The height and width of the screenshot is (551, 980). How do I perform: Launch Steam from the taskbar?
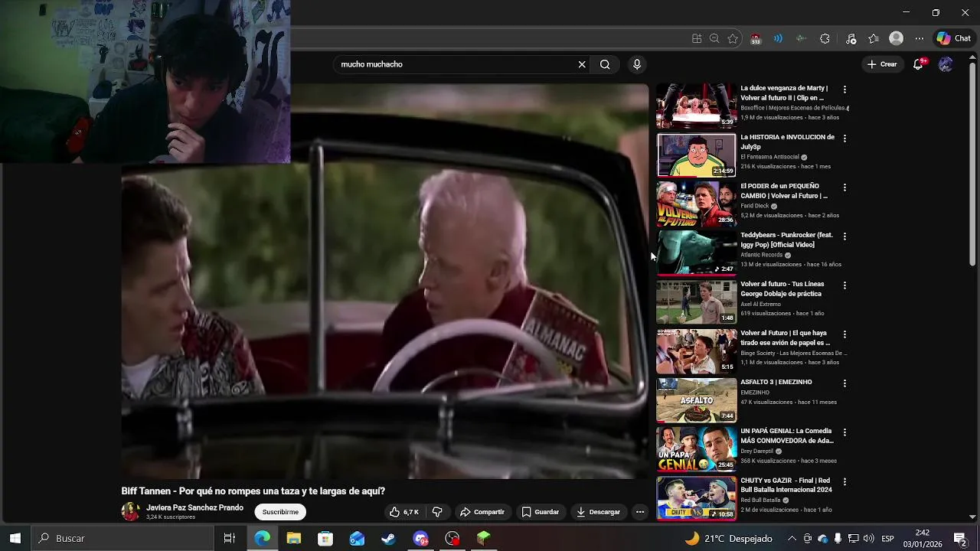point(389,538)
